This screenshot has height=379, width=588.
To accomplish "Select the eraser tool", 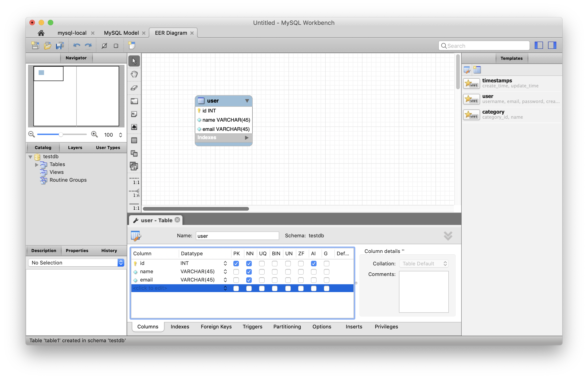I will click(134, 88).
